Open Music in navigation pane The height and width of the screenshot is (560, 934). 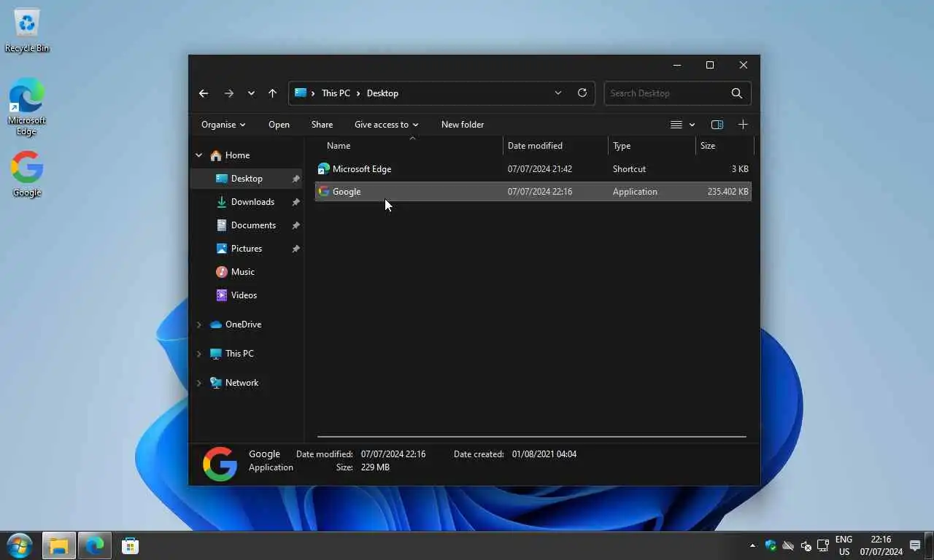tap(242, 272)
